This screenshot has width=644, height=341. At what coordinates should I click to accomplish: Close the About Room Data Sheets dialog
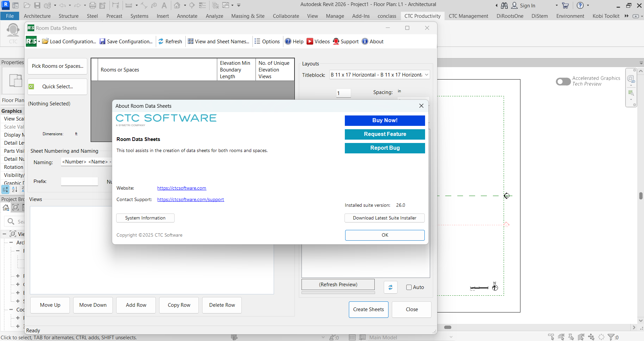[x=421, y=106]
